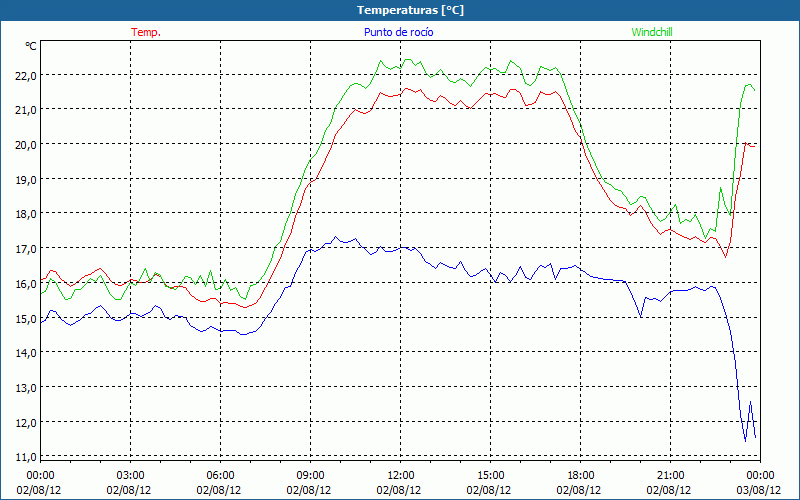
Task: Click the 17,0 y-axis value
Action: point(27,248)
